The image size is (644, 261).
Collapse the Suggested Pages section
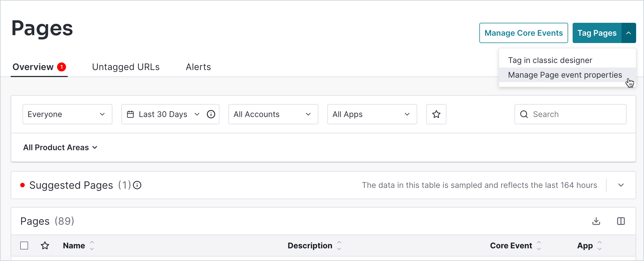(x=621, y=185)
